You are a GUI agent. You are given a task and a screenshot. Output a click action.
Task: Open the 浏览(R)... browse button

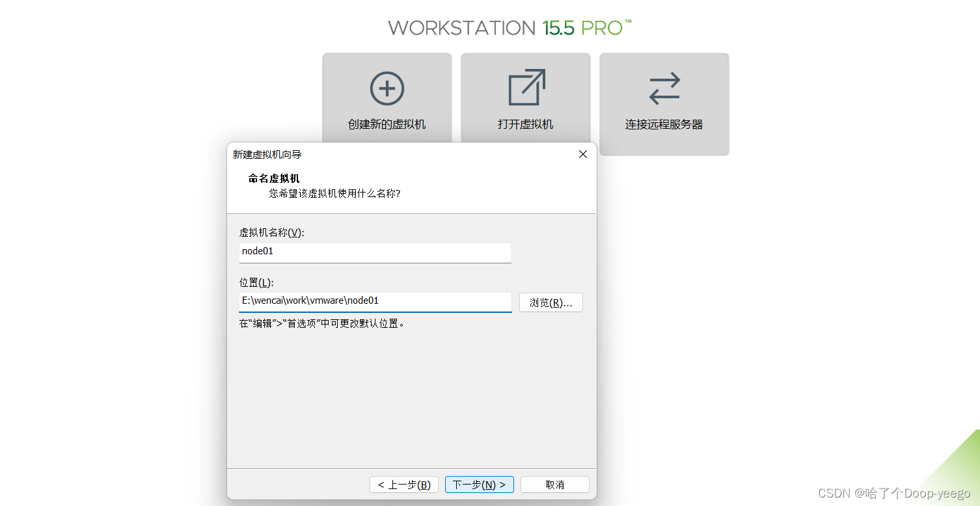(551, 302)
